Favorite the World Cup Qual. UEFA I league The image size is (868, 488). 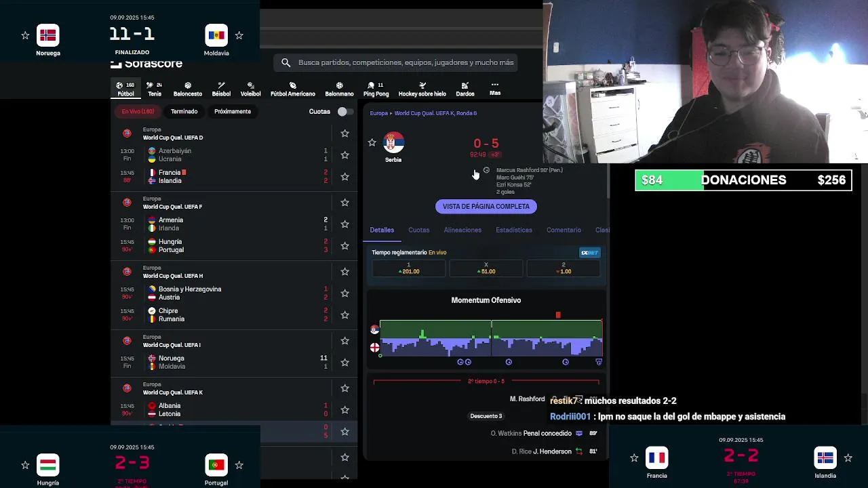coord(344,341)
